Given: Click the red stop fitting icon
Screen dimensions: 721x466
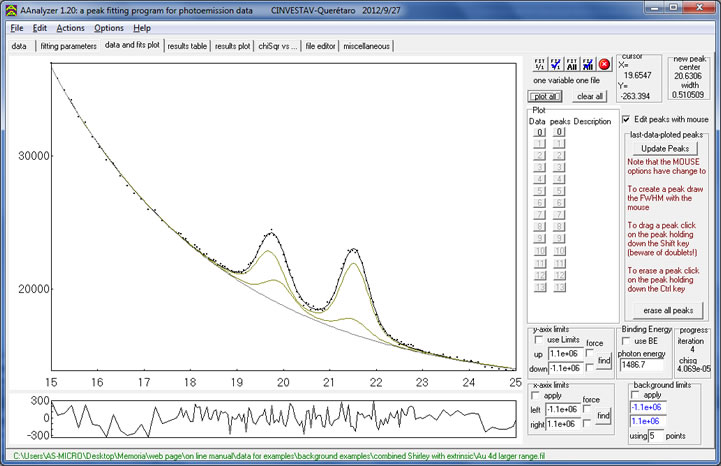Looking at the screenshot, I should [604, 63].
